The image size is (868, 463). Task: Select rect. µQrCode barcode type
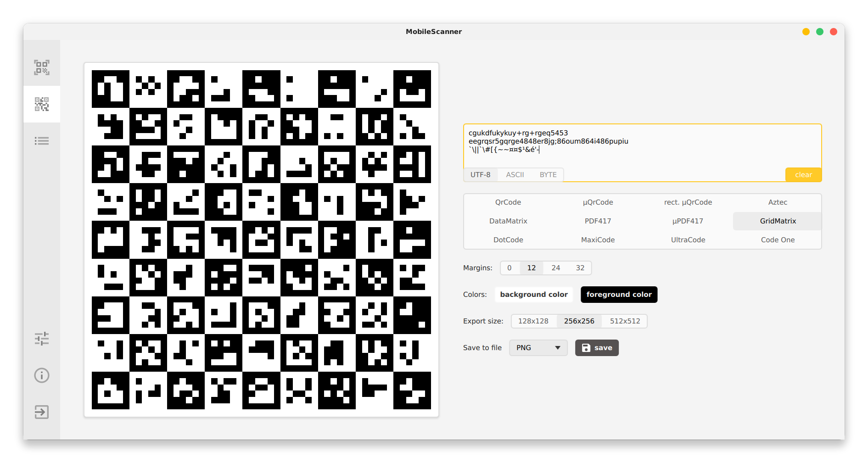coord(688,202)
